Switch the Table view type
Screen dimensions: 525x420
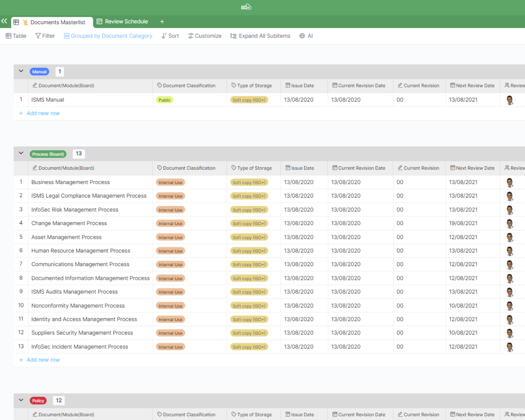pyautogui.click(x=16, y=36)
